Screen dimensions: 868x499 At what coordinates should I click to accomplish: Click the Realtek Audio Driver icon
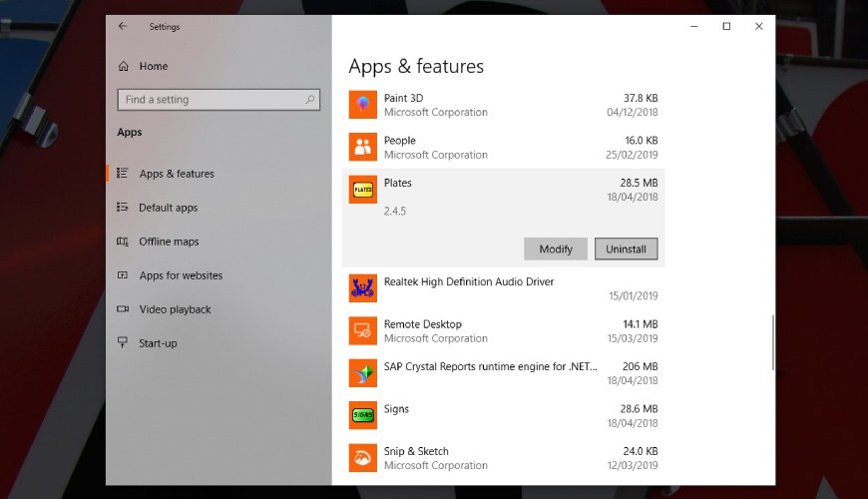pos(362,288)
